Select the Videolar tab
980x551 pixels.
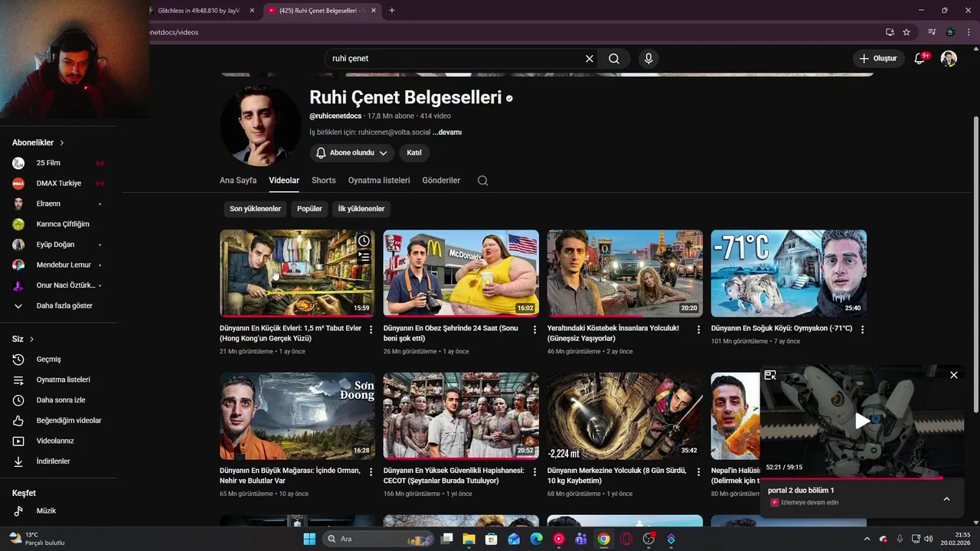click(284, 181)
